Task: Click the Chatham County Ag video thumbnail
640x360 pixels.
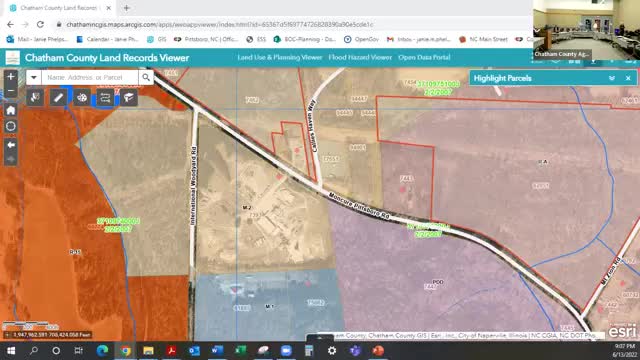Action: (586, 30)
